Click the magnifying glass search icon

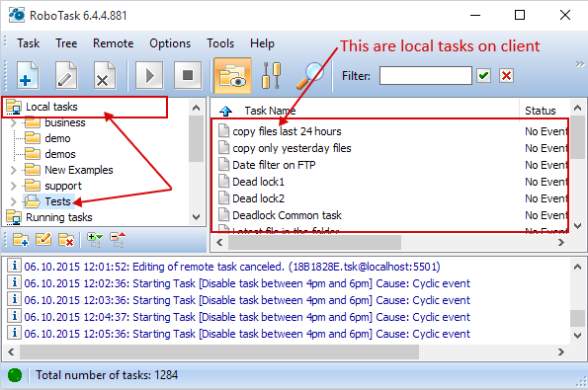[x=309, y=75]
